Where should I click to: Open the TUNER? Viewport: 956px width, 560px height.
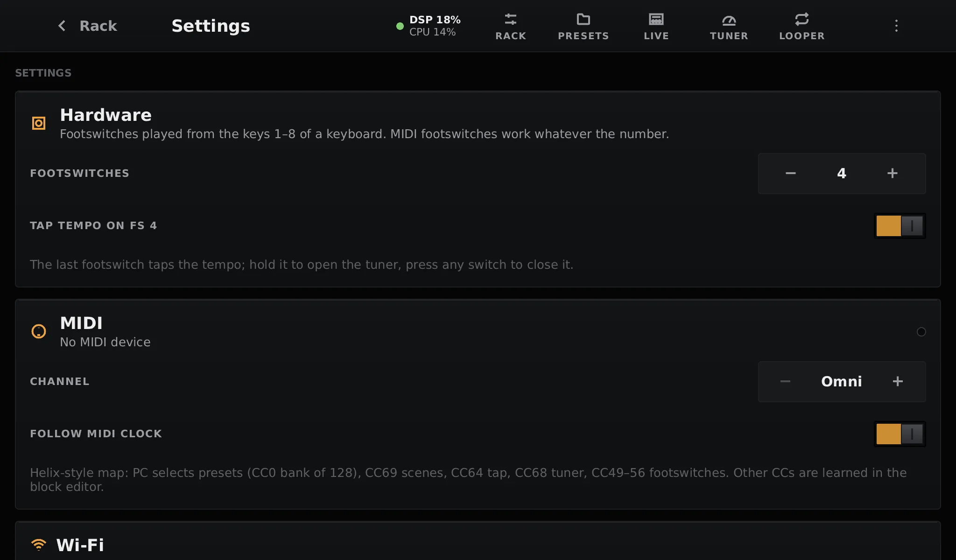pos(729,26)
